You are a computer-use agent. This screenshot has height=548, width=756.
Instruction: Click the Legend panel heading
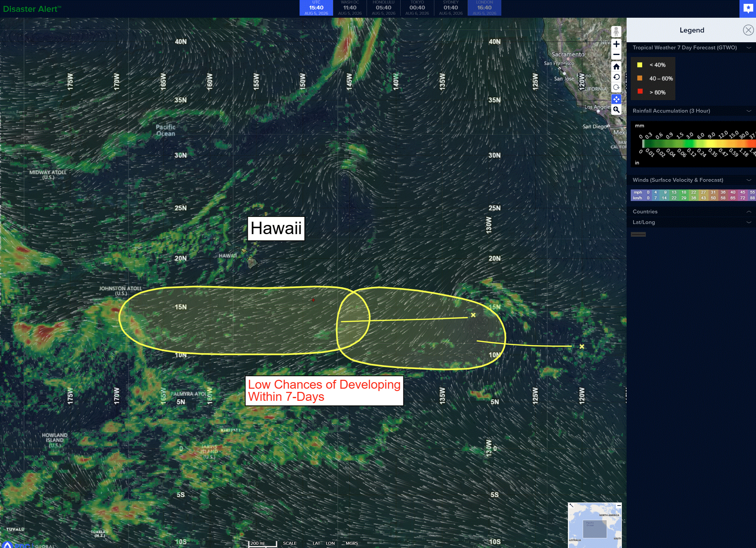tap(692, 30)
